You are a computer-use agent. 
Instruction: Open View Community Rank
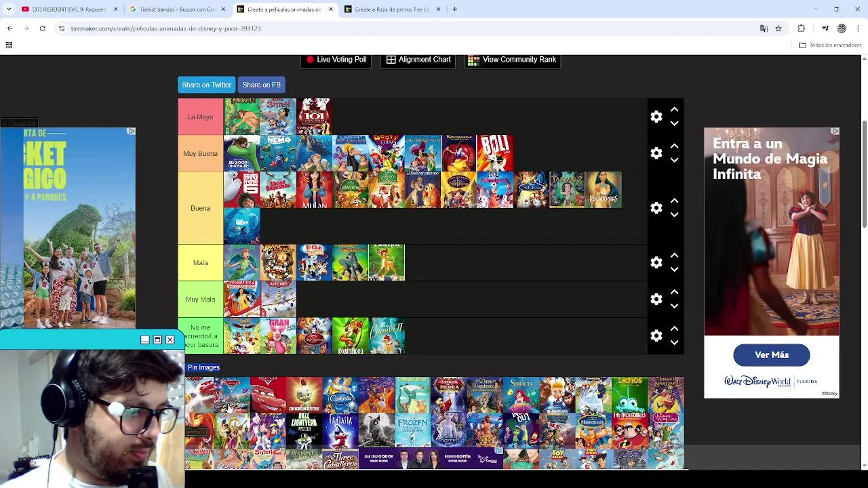point(512,60)
